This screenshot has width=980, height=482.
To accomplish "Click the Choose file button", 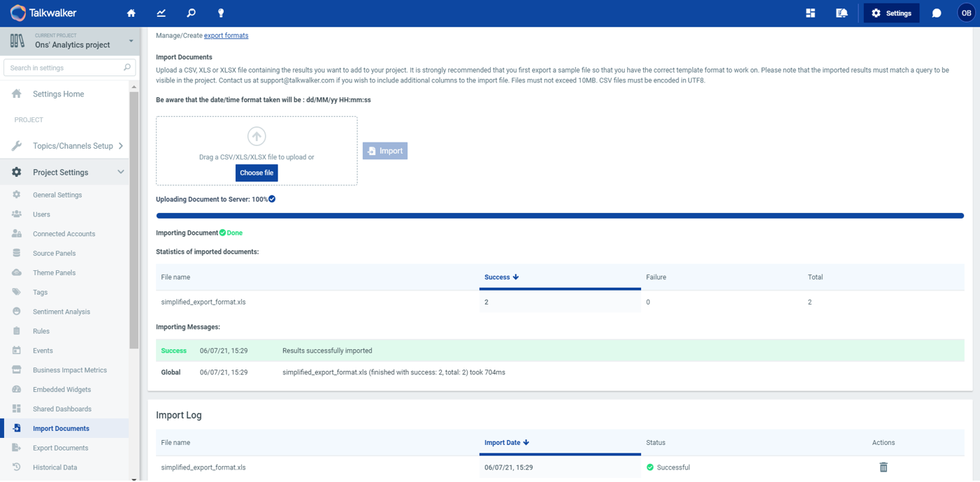I will [257, 173].
